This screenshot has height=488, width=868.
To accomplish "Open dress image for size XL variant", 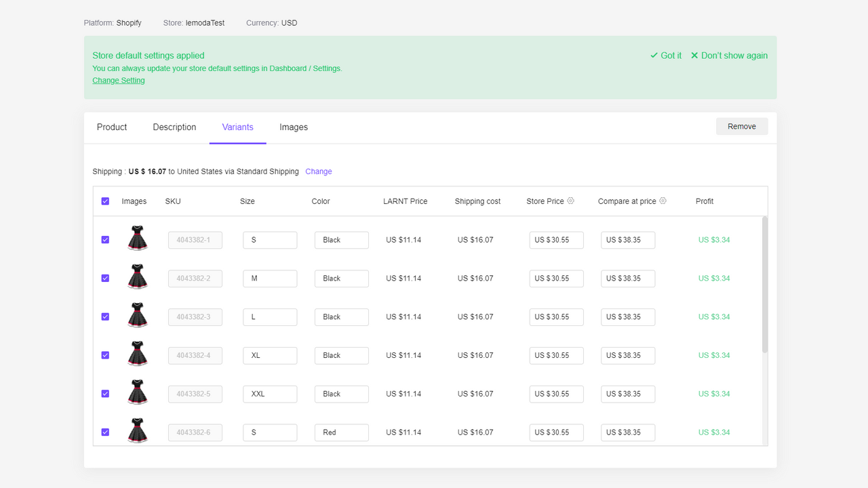I will coord(138,354).
